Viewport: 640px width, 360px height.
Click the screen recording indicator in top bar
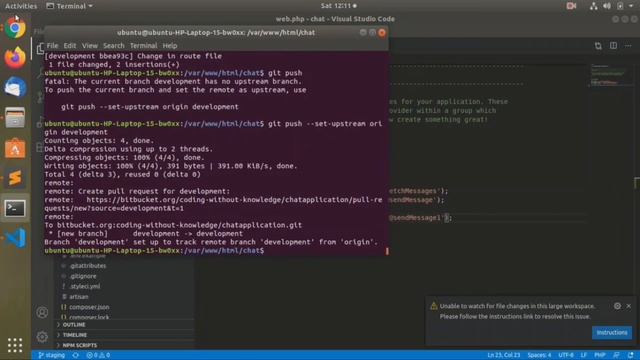tap(571, 6)
